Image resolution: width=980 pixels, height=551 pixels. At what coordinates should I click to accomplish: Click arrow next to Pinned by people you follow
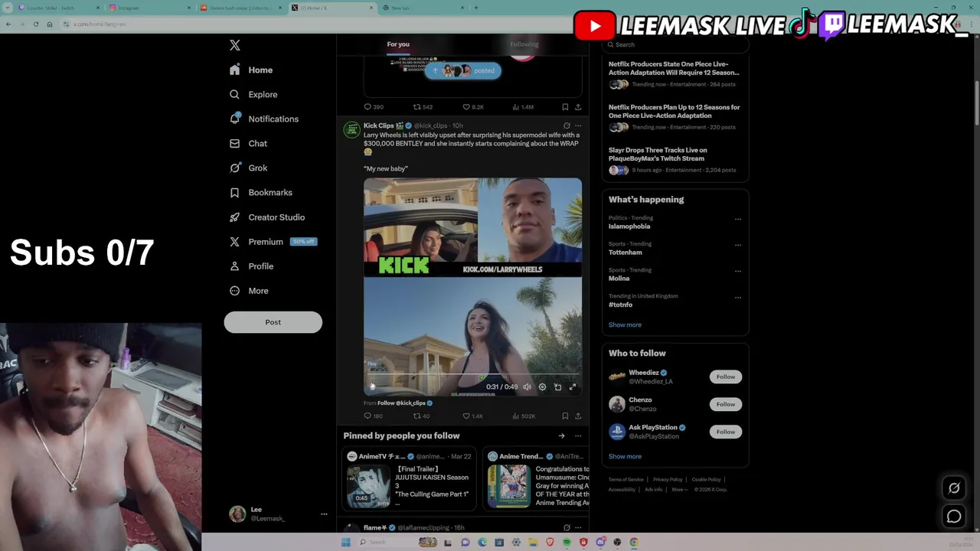pyautogui.click(x=561, y=436)
